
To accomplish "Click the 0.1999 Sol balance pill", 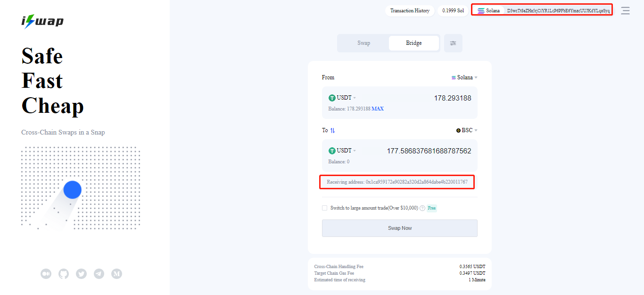I will [x=453, y=10].
